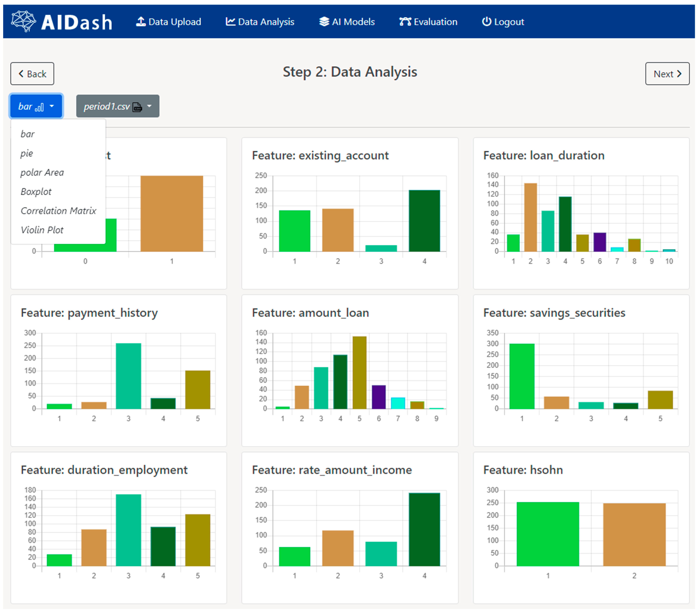700x614 pixels.
Task: Collapse the bar chart type dropdown arrow
Action: [52, 106]
